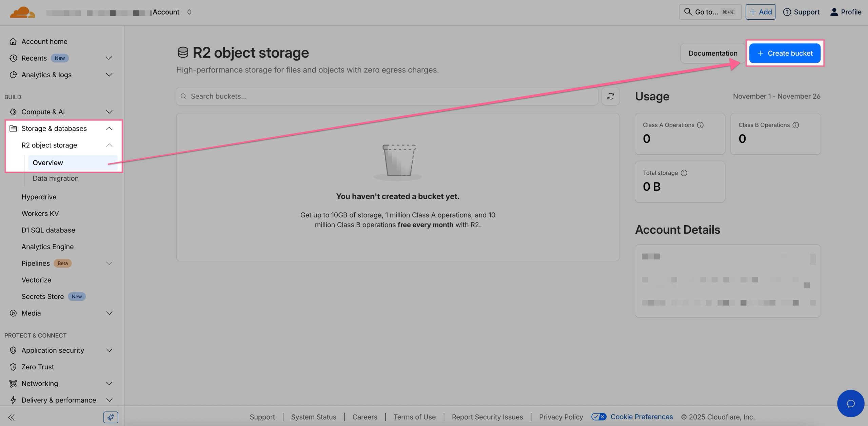Expand the Pipelines chevron
Viewport: 868px width, 426px height.
tap(109, 263)
